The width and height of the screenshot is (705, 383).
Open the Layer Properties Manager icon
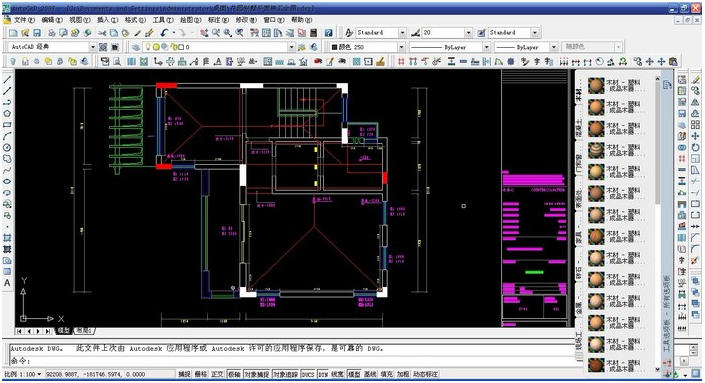coord(135,47)
